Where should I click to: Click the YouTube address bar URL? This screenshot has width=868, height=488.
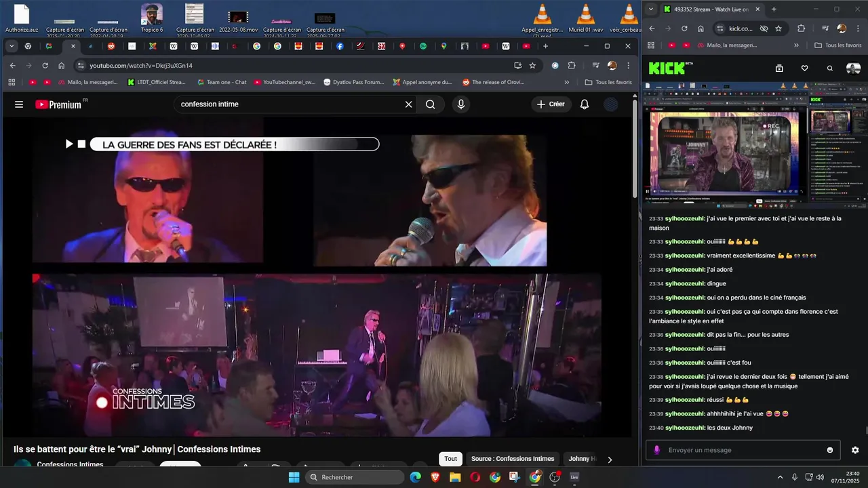pos(141,66)
